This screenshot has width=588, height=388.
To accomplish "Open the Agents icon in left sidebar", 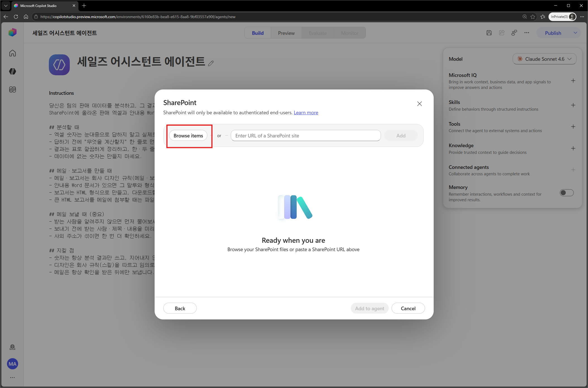I will click(x=13, y=71).
